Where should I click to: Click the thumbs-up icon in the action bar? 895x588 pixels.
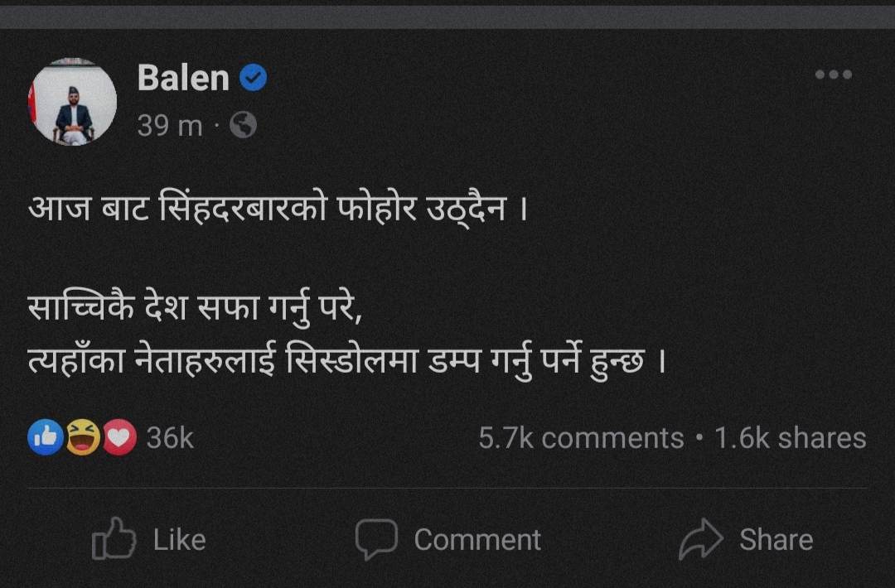point(114,540)
